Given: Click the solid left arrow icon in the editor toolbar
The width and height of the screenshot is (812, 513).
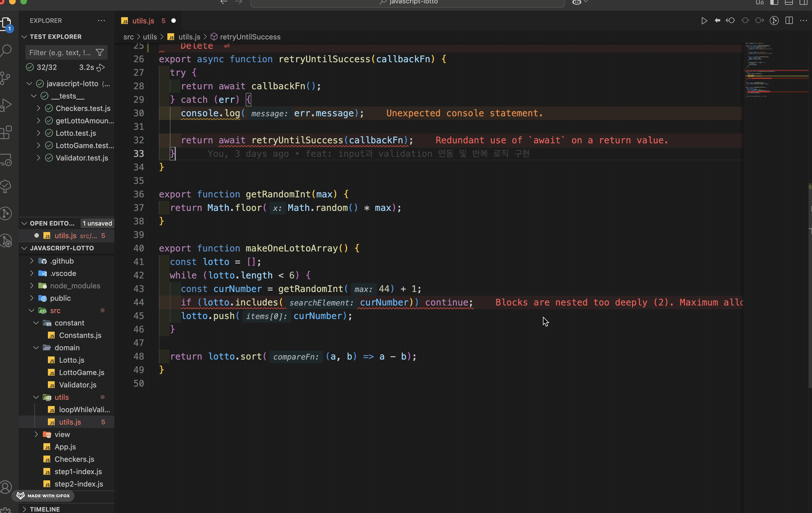Looking at the screenshot, I should click(717, 21).
